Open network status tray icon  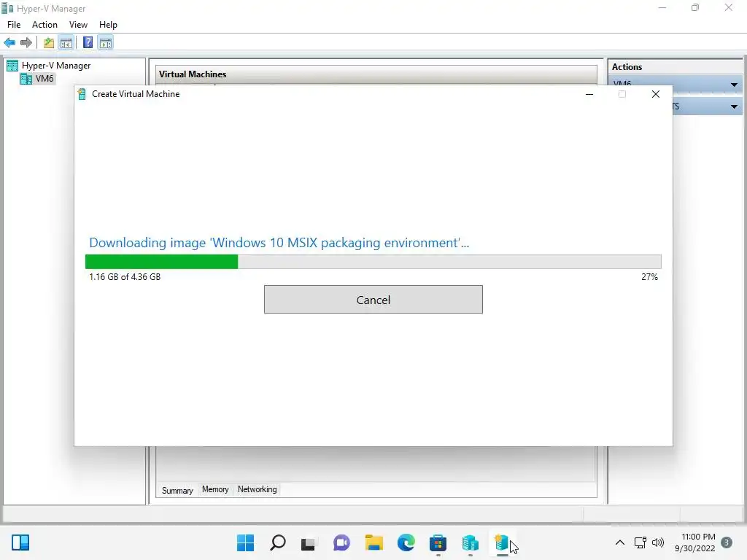point(640,542)
